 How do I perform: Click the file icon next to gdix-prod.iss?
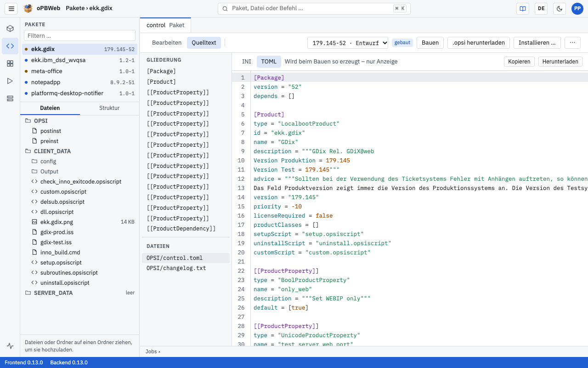[34, 232]
